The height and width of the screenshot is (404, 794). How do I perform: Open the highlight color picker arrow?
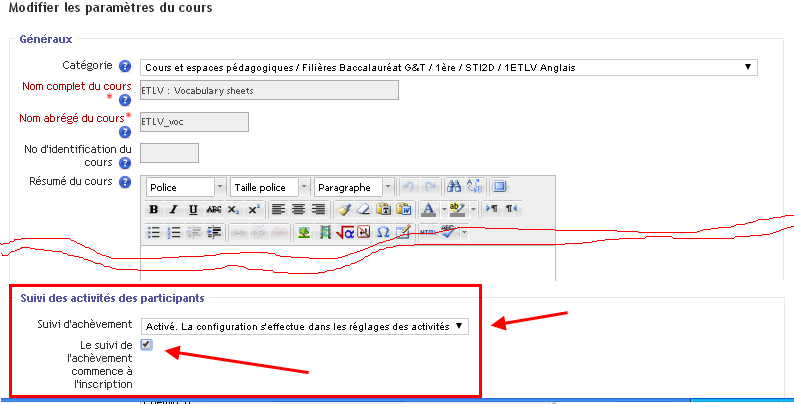tap(473, 209)
